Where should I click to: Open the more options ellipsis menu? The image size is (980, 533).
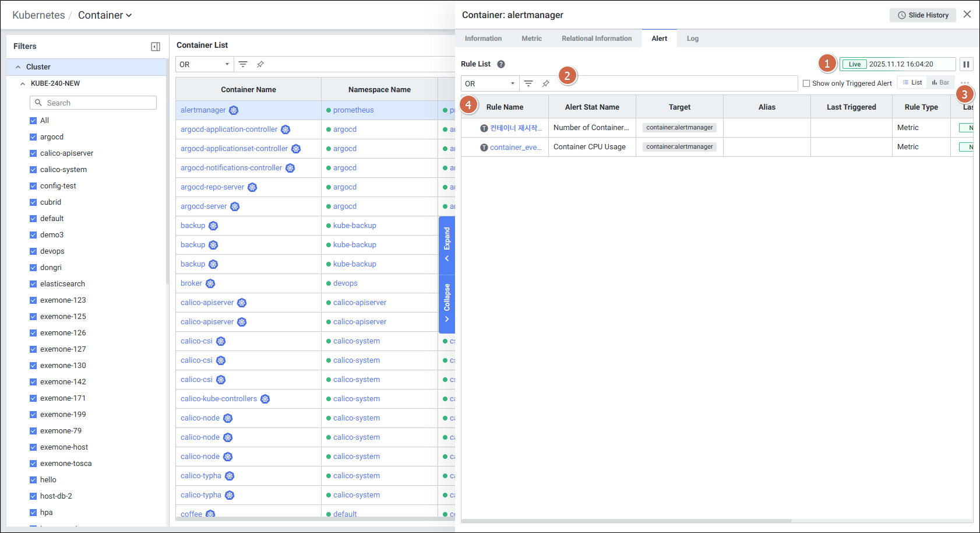pyautogui.click(x=965, y=83)
